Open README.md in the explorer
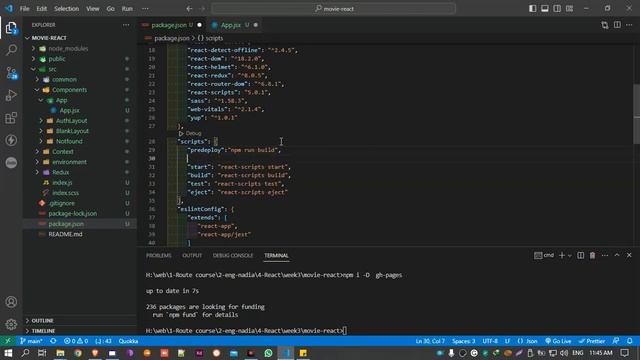Image resolution: width=640 pixels, height=360 pixels. coord(65,234)
